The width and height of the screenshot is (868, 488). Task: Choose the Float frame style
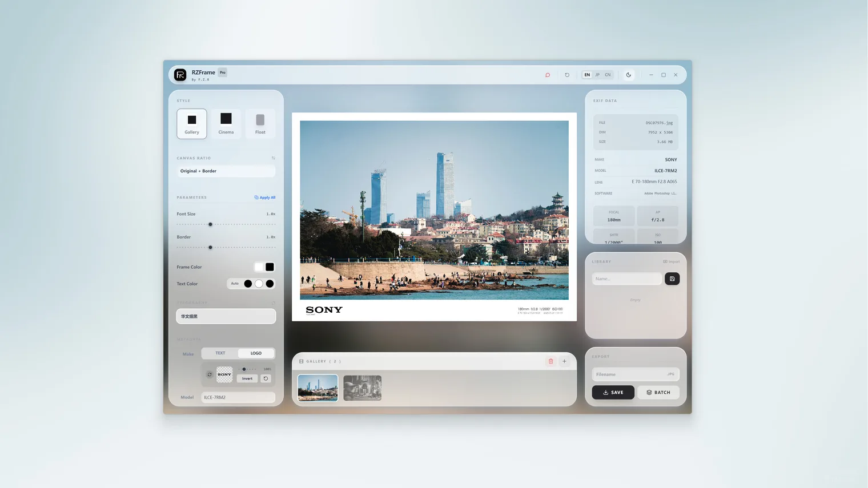tap(260, 123)
